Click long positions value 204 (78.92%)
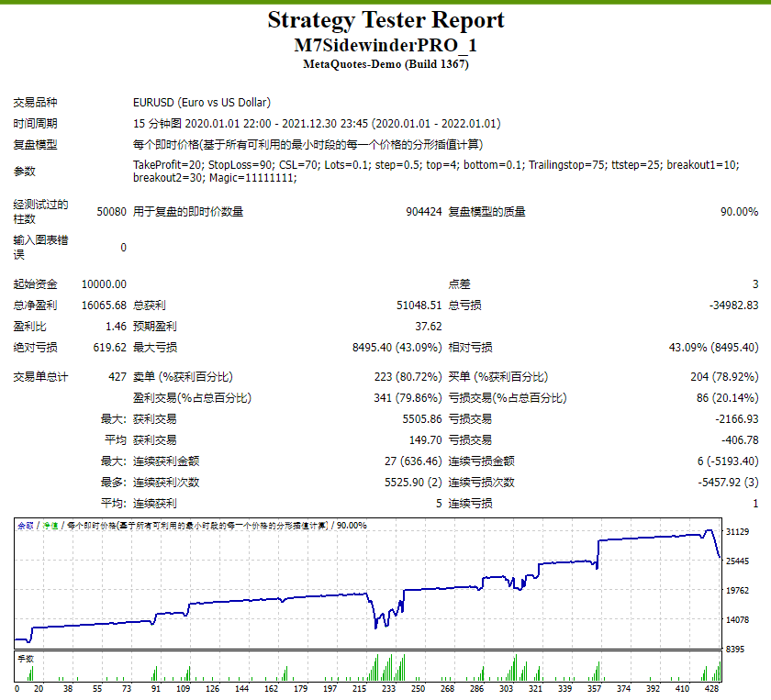The width and height of the screenshot is (771, 700). (x=724, y=377)
